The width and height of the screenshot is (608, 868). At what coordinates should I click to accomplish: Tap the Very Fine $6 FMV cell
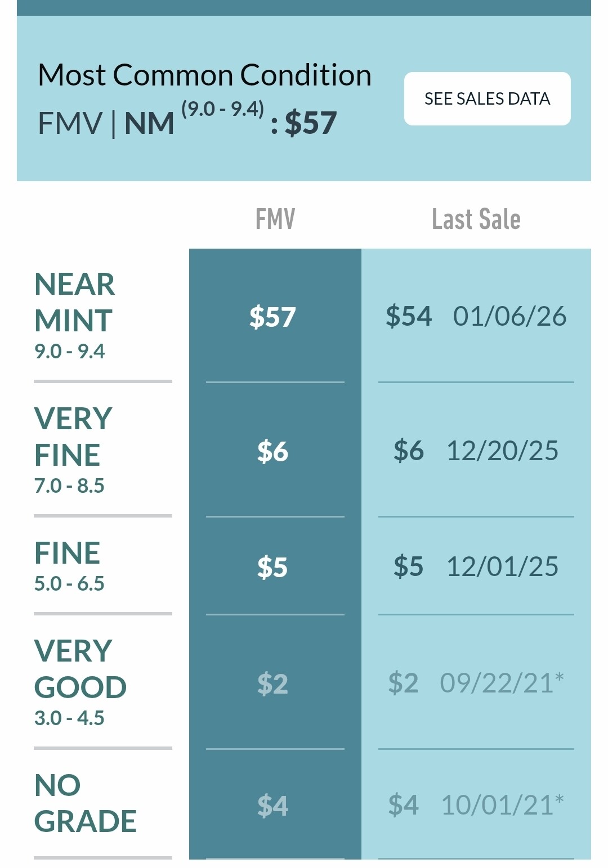[273, 451]
